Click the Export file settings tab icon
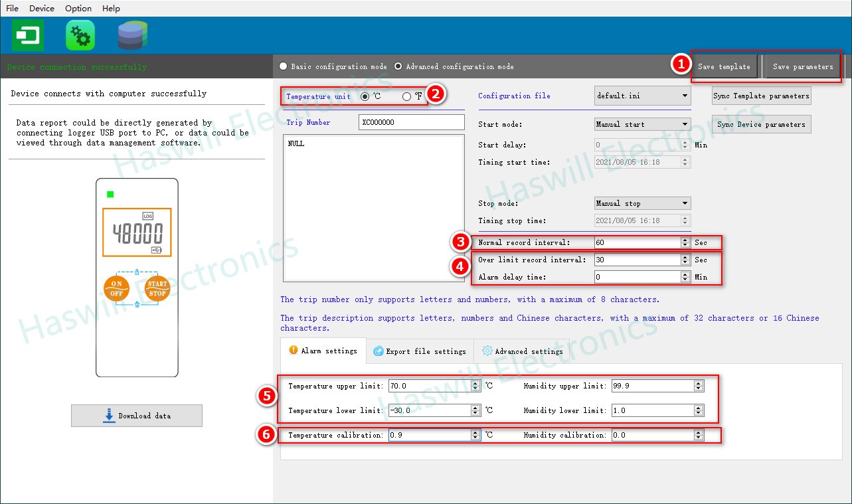Screen dimensions: 852x504 point(378,351)
